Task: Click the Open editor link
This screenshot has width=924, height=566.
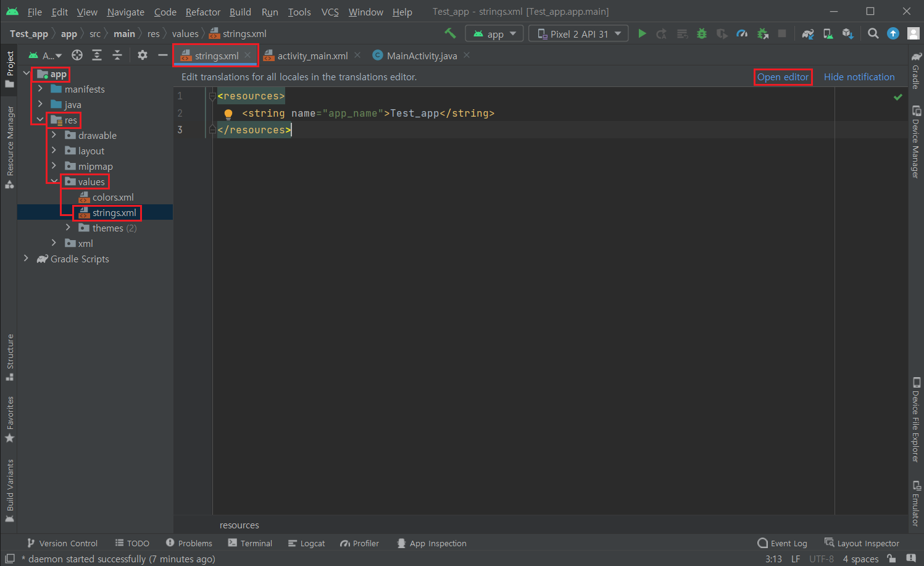Action: coord(783,77)
